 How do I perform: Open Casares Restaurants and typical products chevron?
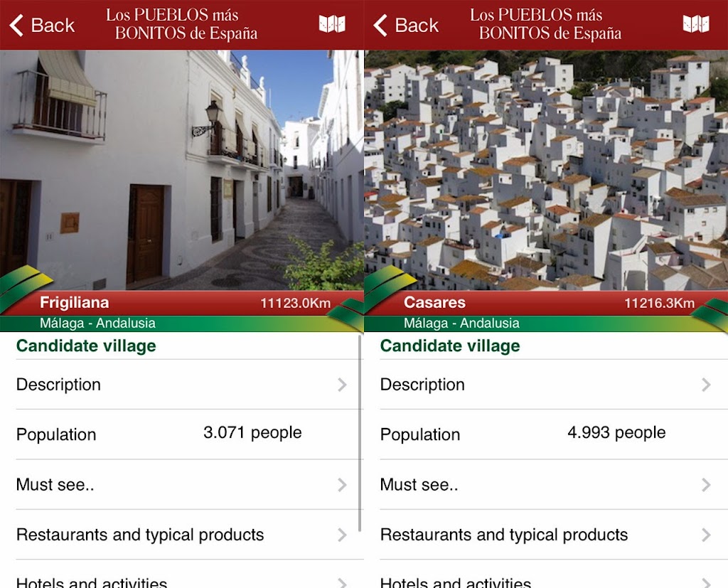tap(706, 535)
